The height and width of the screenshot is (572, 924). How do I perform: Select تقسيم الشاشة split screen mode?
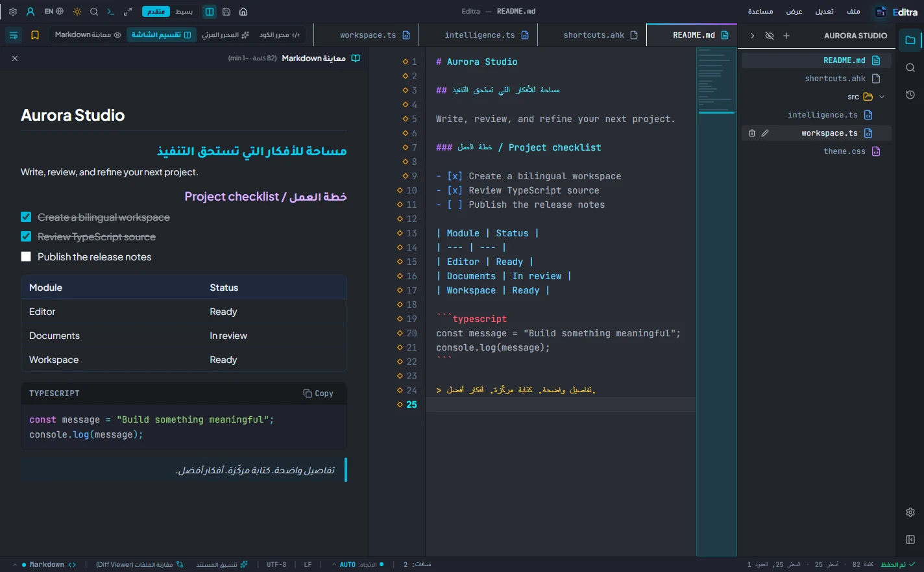point(161,35)
